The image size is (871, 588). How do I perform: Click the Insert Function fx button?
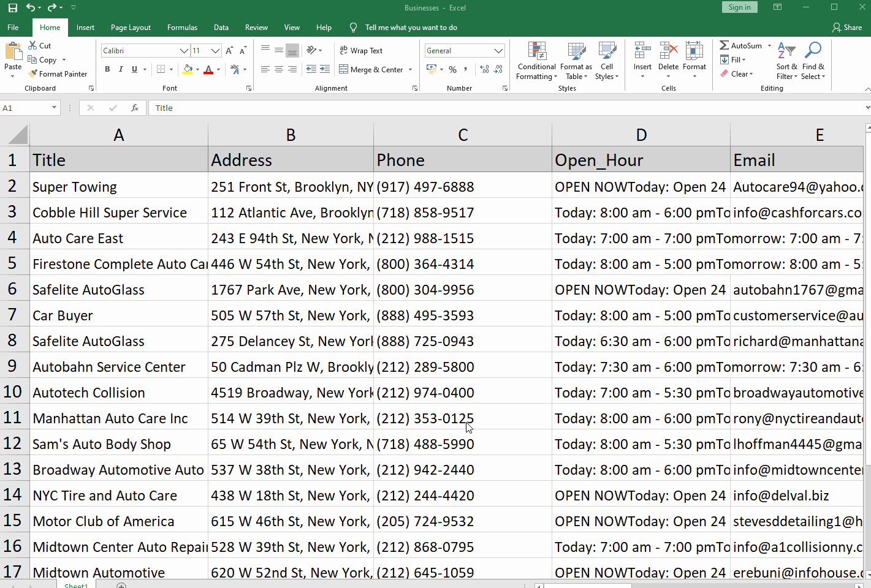(135, 108)
